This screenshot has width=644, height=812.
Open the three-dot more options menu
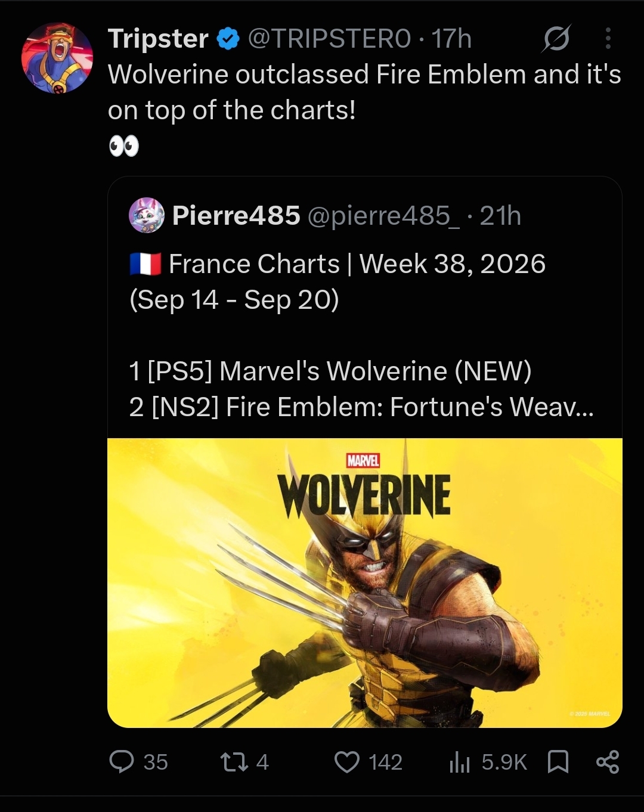click(608, 38)
